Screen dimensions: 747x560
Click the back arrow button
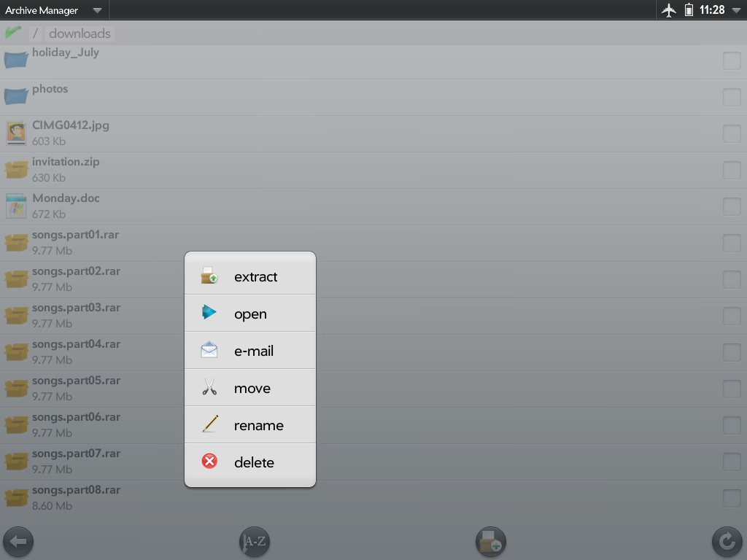(x=18, y=542)
